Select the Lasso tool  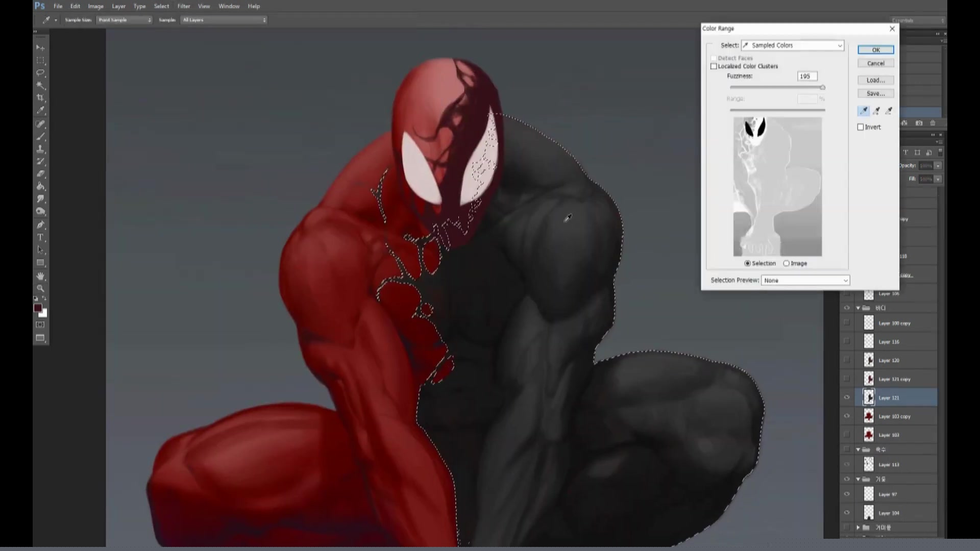tap(40, 72)
